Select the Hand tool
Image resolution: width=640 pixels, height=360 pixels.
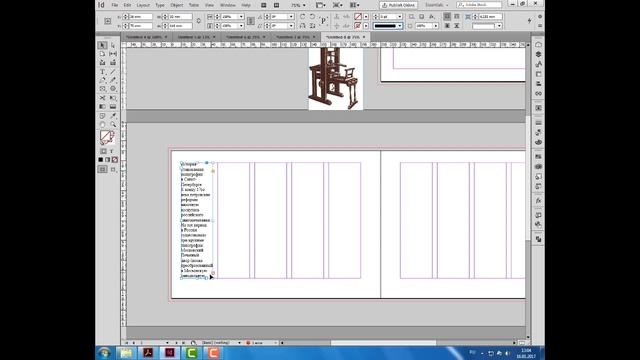click(x=102, y=124)
